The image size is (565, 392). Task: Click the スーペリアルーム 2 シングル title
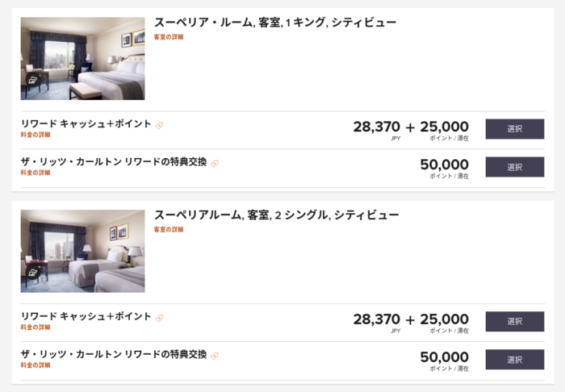[276, 215]
